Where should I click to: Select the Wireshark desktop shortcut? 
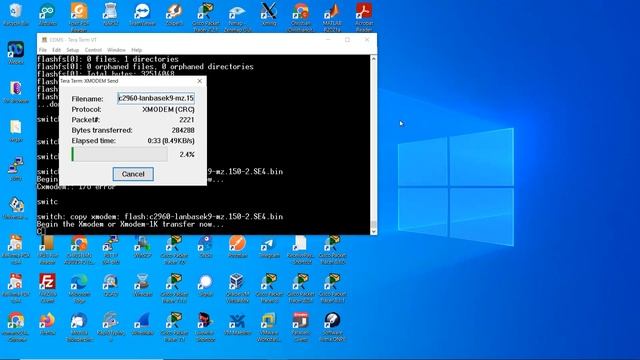click(x=142, y=324)
